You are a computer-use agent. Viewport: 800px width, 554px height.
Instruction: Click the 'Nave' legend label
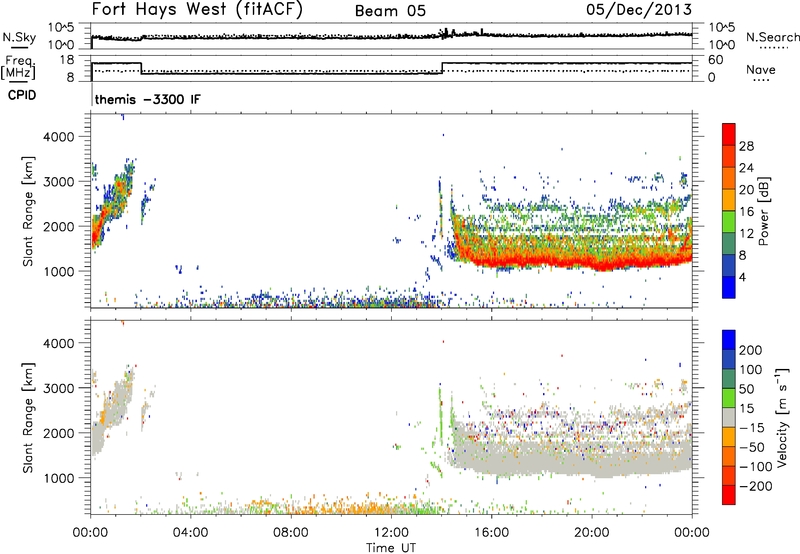[x=760, y=70]
